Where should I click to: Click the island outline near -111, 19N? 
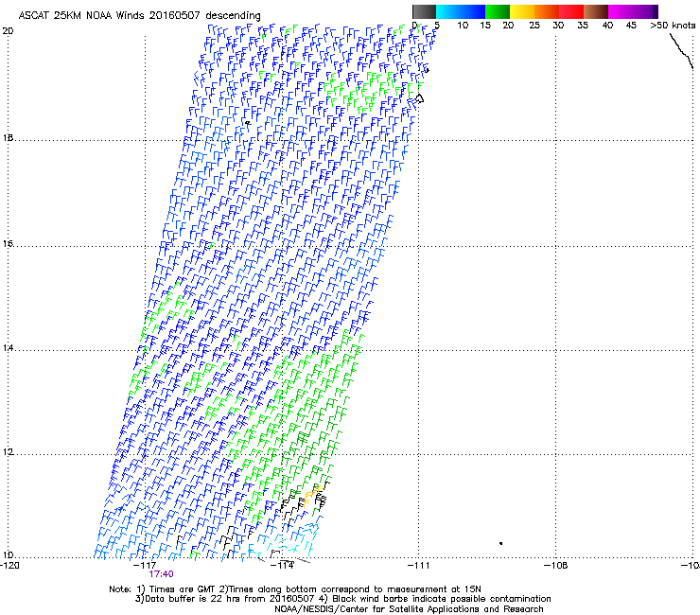pyautogui.click(x=419, y=98)
